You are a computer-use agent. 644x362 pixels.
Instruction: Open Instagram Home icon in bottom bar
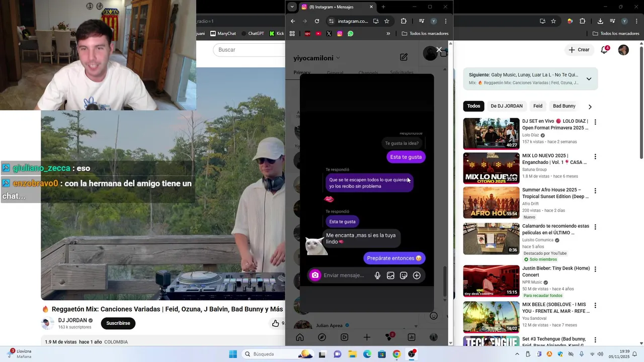tap(300, 337)
